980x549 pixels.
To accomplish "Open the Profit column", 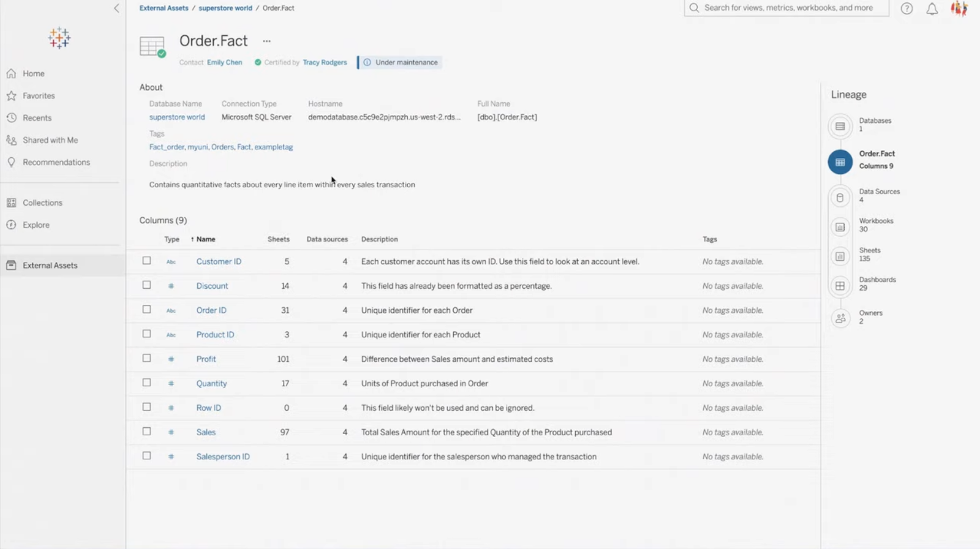I will coord(206,359).
